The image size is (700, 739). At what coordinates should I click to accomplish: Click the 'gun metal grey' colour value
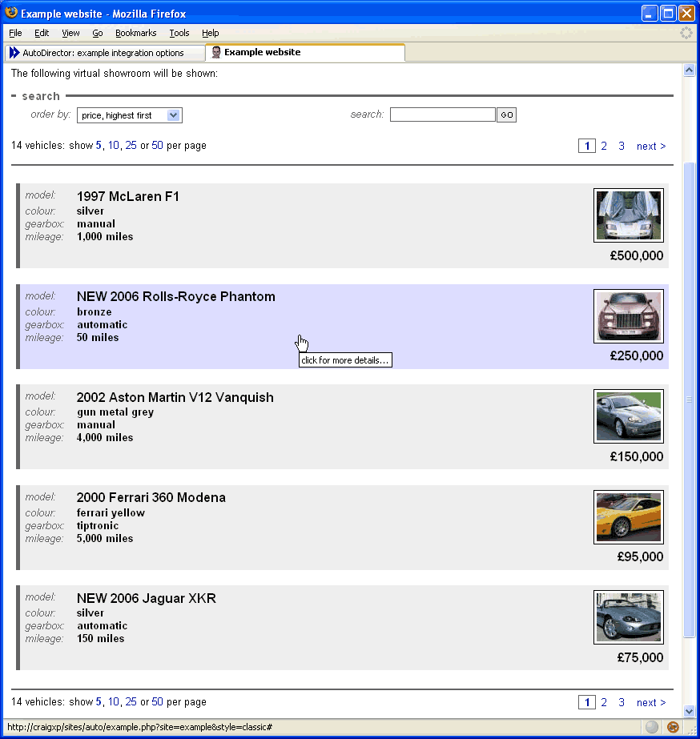click(x=115, y=412)
